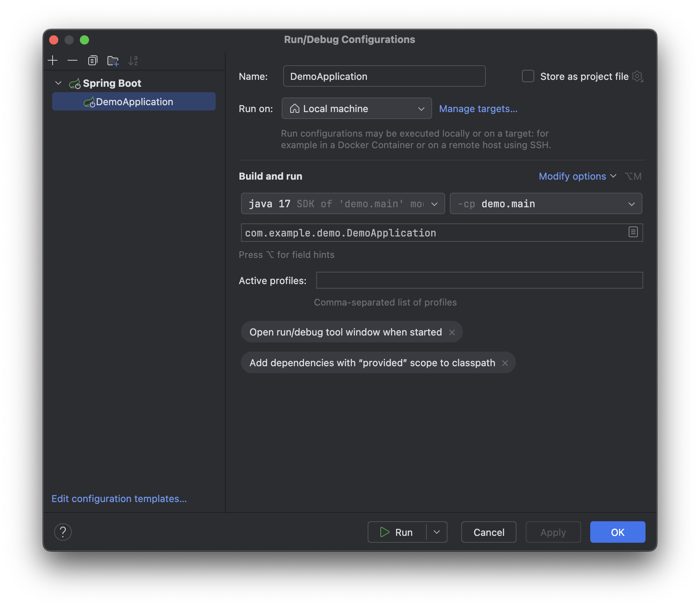Collapse the Spring Boot tree node
The height and width of the screenshot is (608, 700).
pyautogui.click(x=58, y=83)
